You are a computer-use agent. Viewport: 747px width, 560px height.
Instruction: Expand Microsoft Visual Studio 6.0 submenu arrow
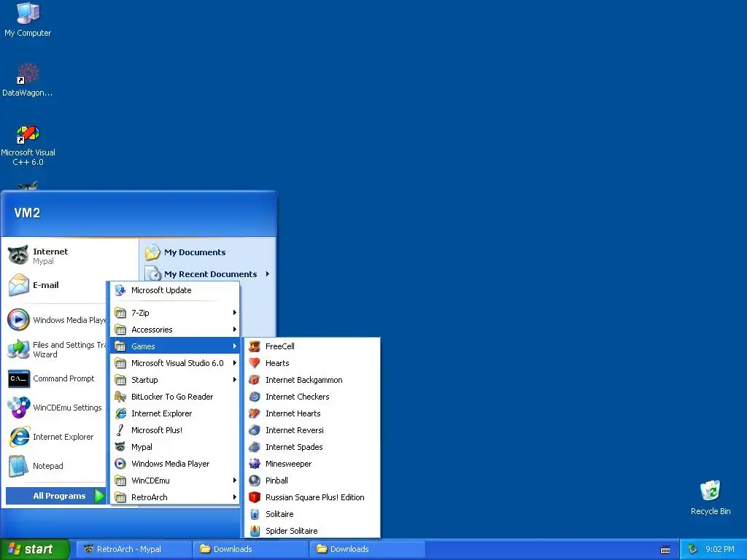click(x=234, y=363)
